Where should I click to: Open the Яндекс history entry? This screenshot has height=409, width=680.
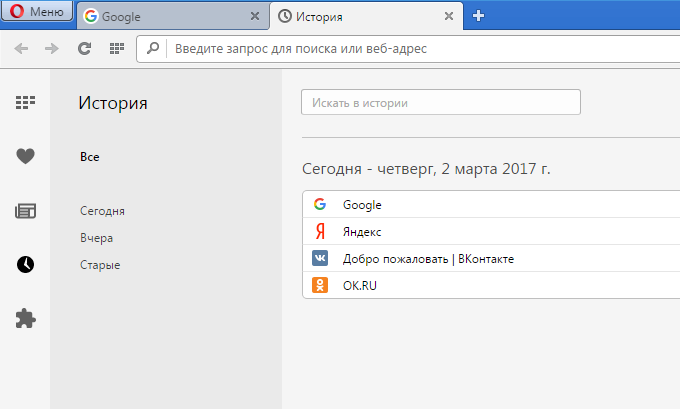click(x=491, y=232)
